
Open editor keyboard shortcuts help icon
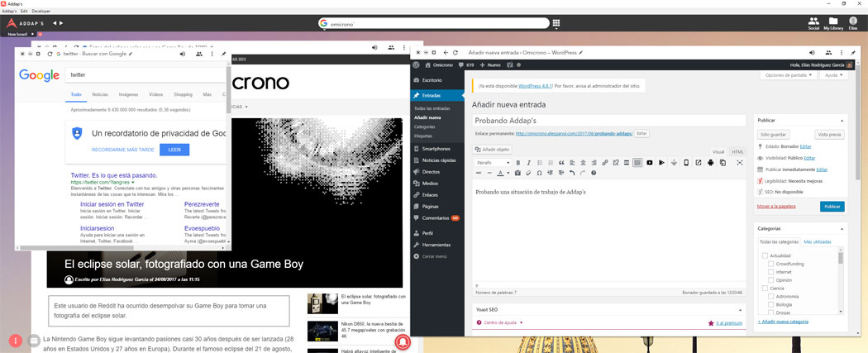[594, 173]
